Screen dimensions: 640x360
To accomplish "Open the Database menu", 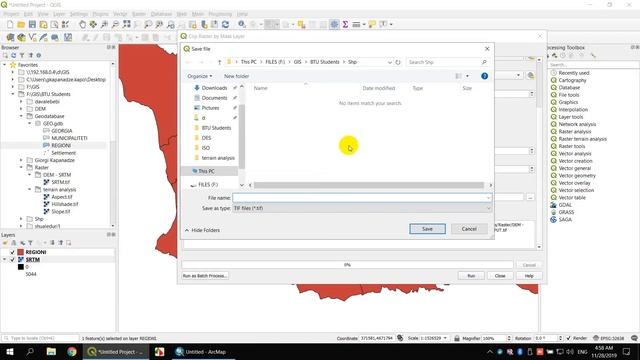I will (x=161, y=14).
